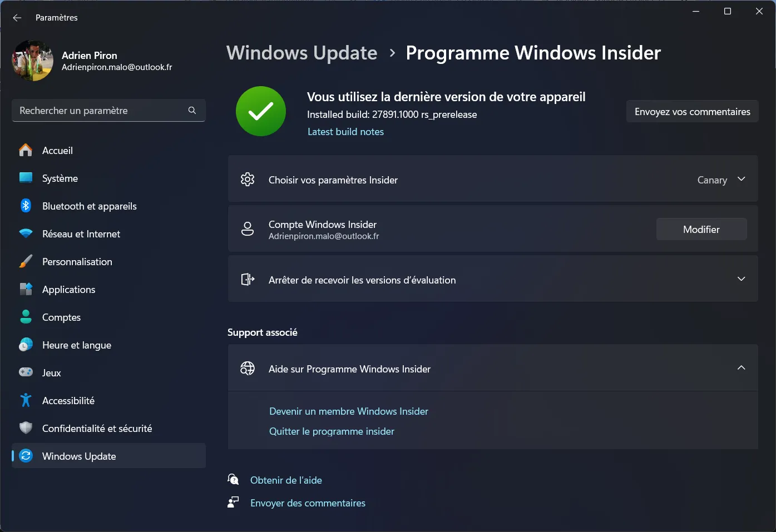Click the Personnalisation paintbrush icon
This screenshot has height=532, width=776.
26,261
